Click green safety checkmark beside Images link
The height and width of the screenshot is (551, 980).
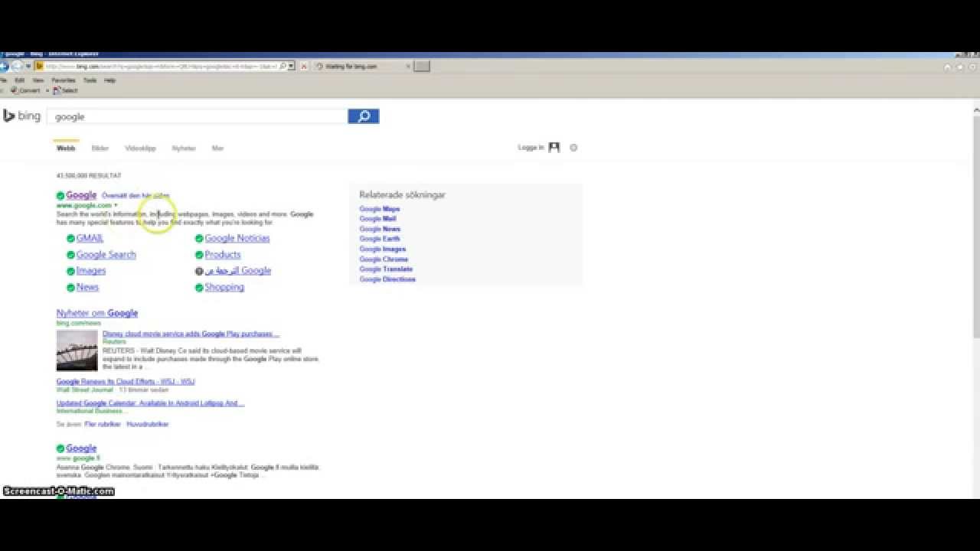point(70,271)
